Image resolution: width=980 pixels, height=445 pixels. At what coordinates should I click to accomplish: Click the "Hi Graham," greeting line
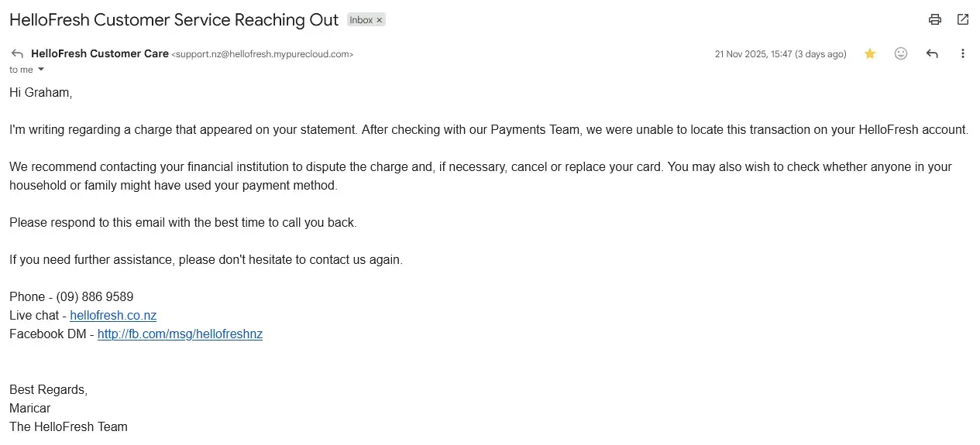(40, 93)
